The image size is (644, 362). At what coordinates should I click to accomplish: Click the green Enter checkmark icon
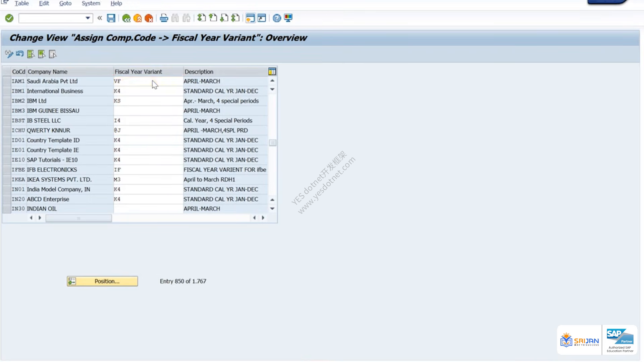point(9,18)
